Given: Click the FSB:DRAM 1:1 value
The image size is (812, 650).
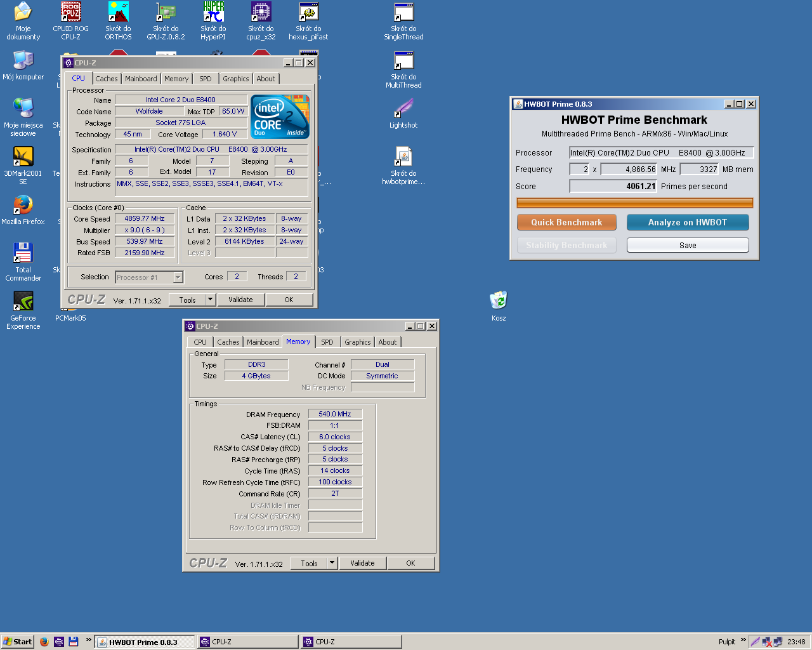Looking at the screenshot, I should 335,425.
